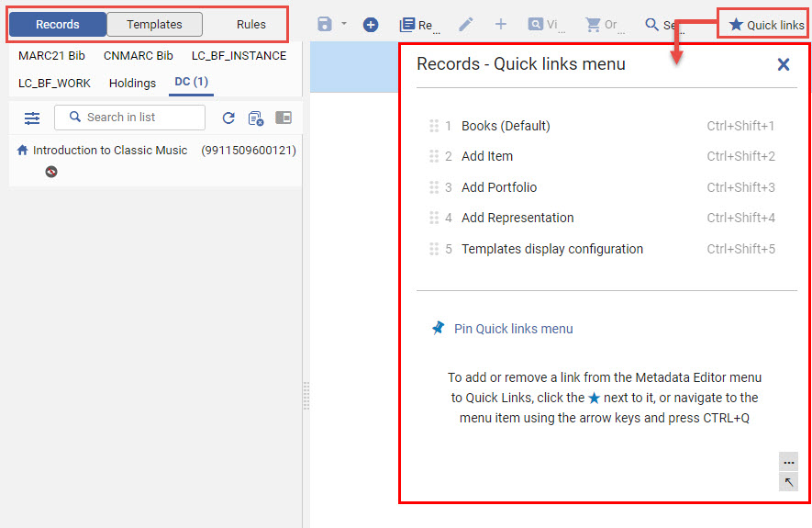
Task: Click the Search in list field
Action: point(130,118)
